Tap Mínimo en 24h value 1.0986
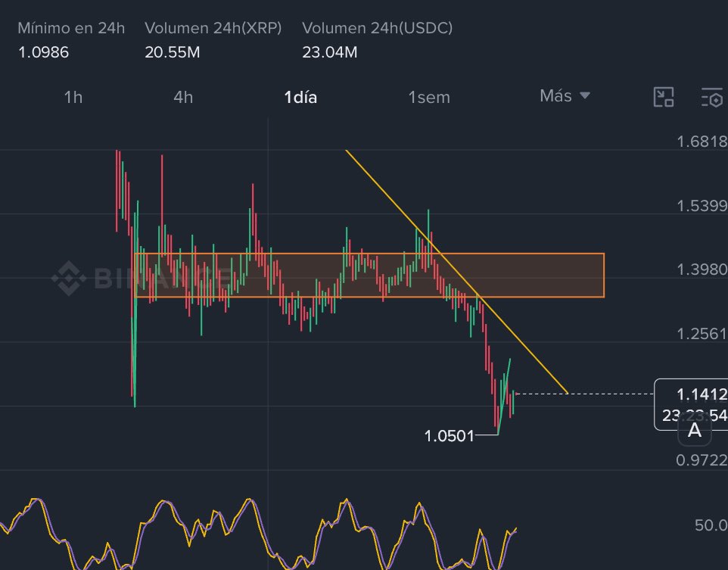The image size is (728, 570). pos(43,52)
